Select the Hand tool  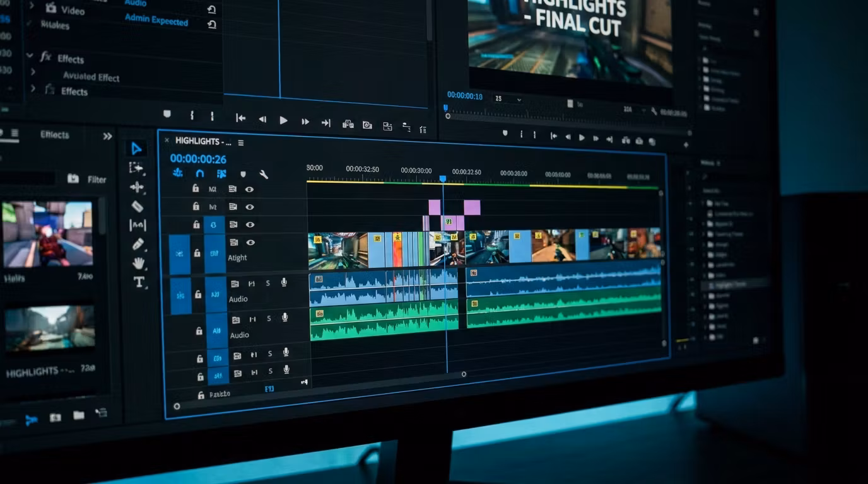tap(139, 263)
